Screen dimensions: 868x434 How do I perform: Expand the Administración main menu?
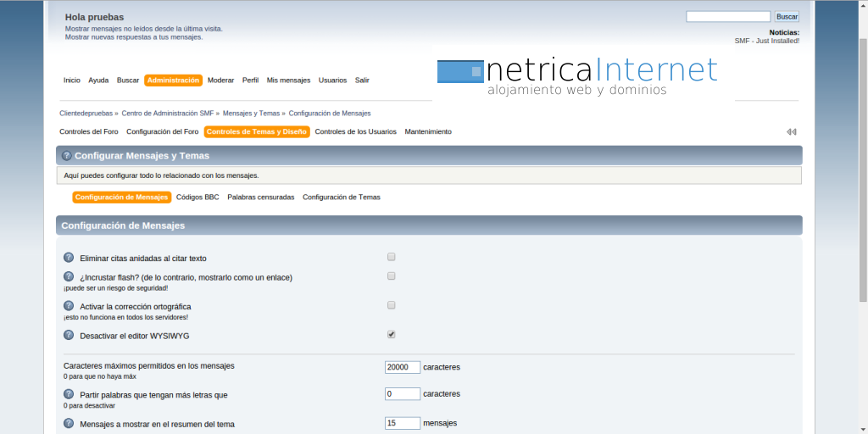(173, 81)
